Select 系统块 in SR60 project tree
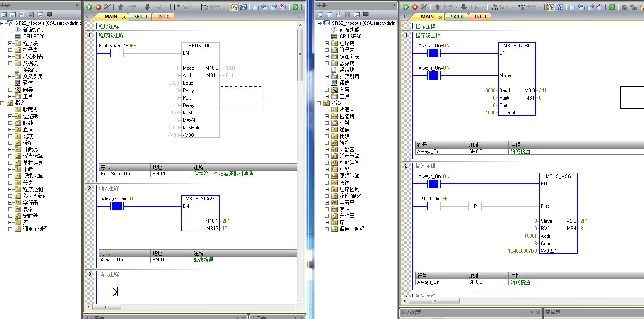Viewport: 644px width, 319px height. [347, 70]
